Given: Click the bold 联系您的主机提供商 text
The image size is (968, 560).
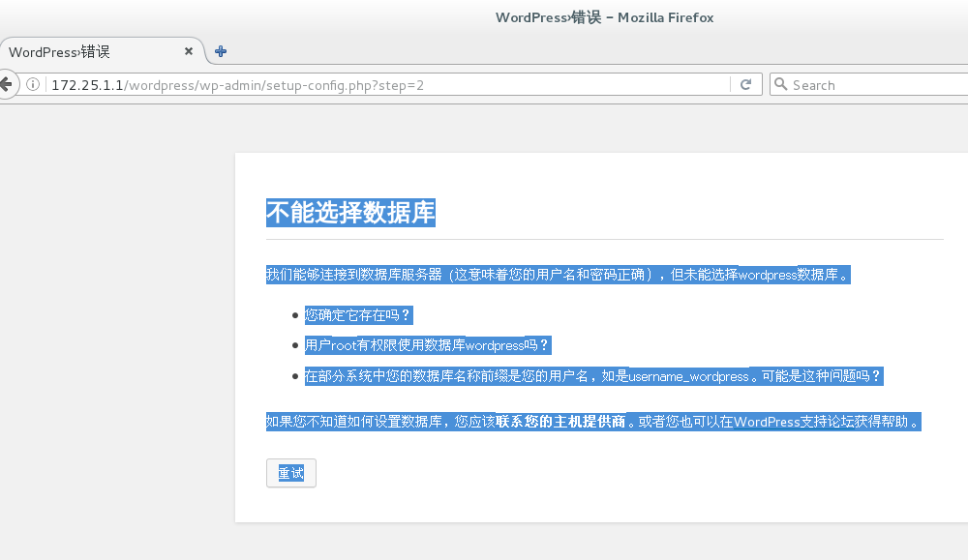Looking at the screenshot, I should pyautogui.click(x=560, y=422).
